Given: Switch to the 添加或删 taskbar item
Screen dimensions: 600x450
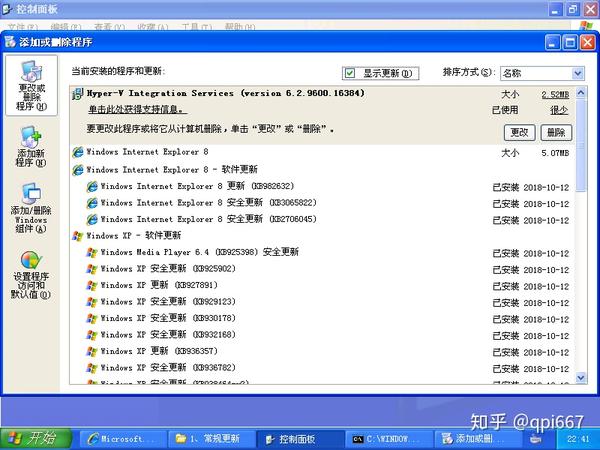Looking at the screenshot, I should coord(476,439).
